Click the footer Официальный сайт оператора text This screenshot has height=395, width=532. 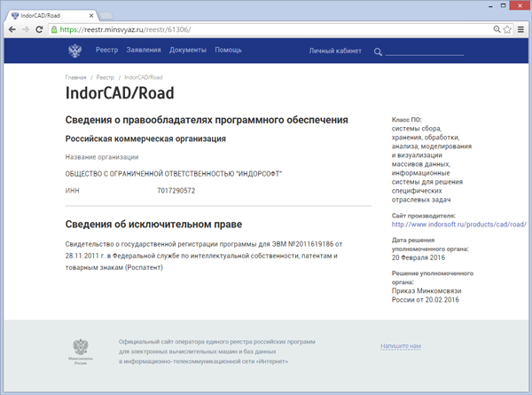(217, 352)
